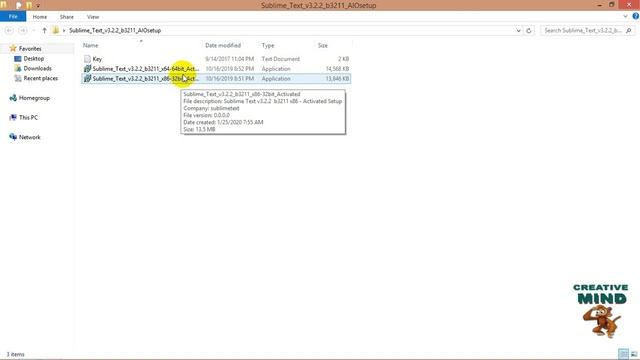This screenshot has width=640, height=360.
Task: Click the Text Document type cell
Action: [x=281, y=59]
